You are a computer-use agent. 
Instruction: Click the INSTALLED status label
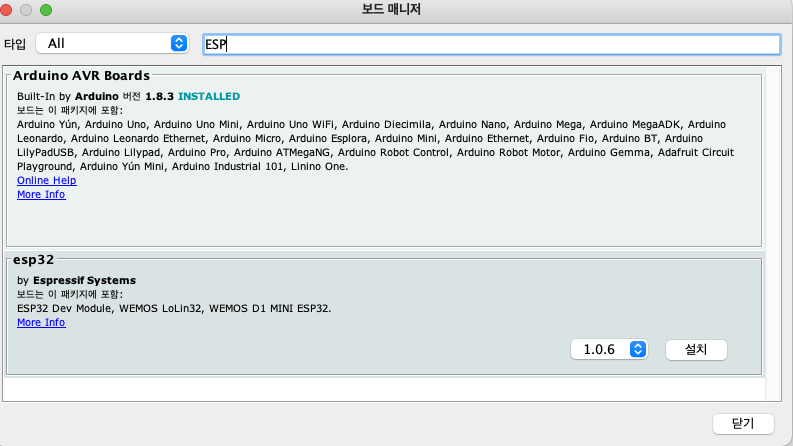[x=209, y=97]
